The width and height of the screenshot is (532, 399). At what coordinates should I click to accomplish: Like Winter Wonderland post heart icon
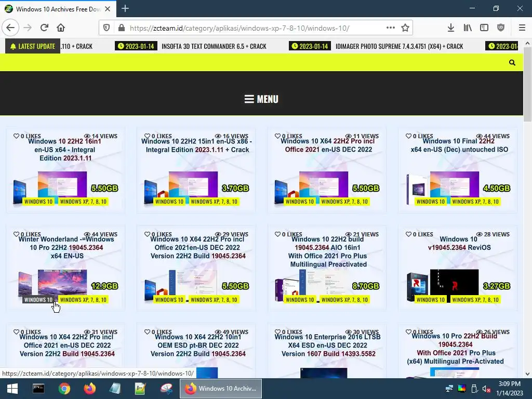tap(16, 234)
